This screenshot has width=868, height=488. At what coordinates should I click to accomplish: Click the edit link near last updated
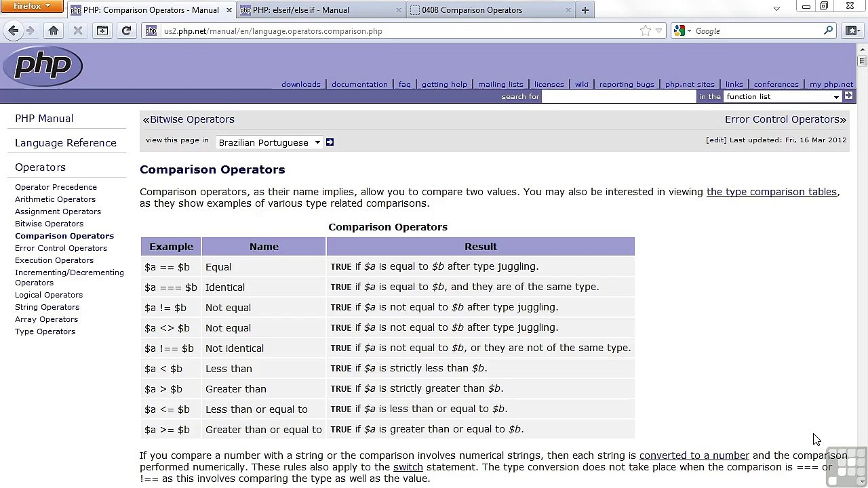[x=716, y=140]
